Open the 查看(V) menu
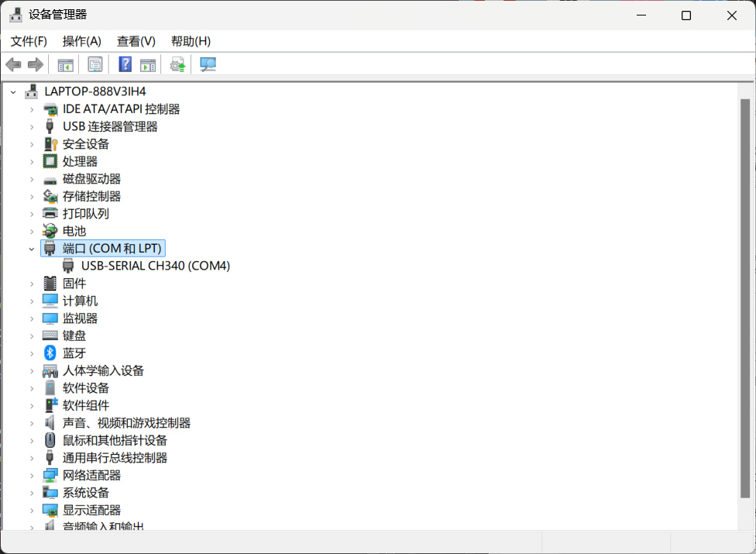 tap(136, 42)
